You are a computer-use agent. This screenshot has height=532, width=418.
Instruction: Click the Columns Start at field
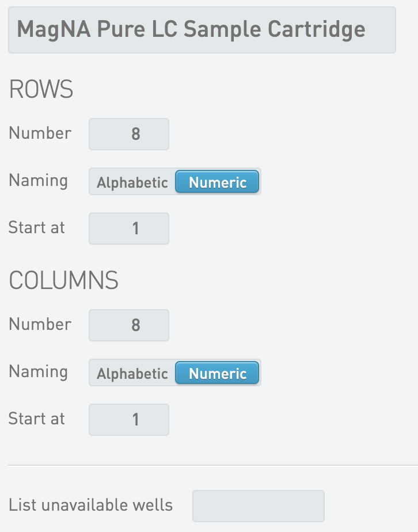[x=129, y=420]
